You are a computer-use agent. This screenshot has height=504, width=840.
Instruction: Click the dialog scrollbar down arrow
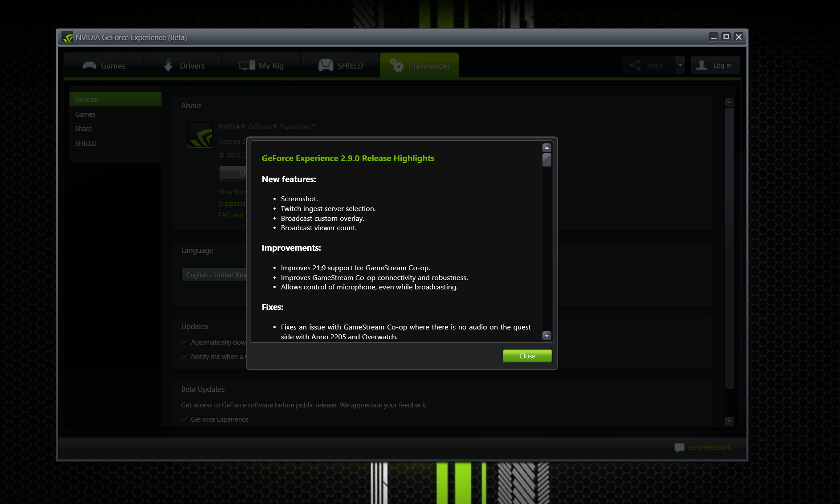(x=547, y=336)
